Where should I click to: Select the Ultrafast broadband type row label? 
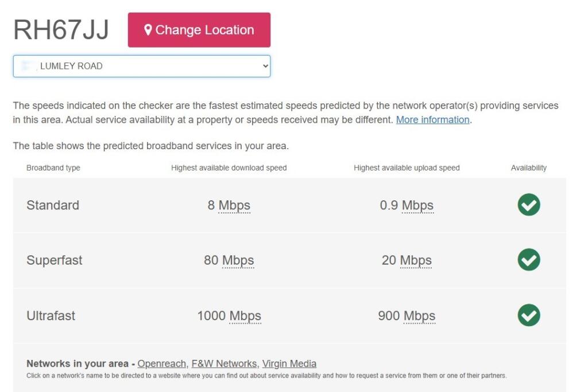click(x=51, y=316)
